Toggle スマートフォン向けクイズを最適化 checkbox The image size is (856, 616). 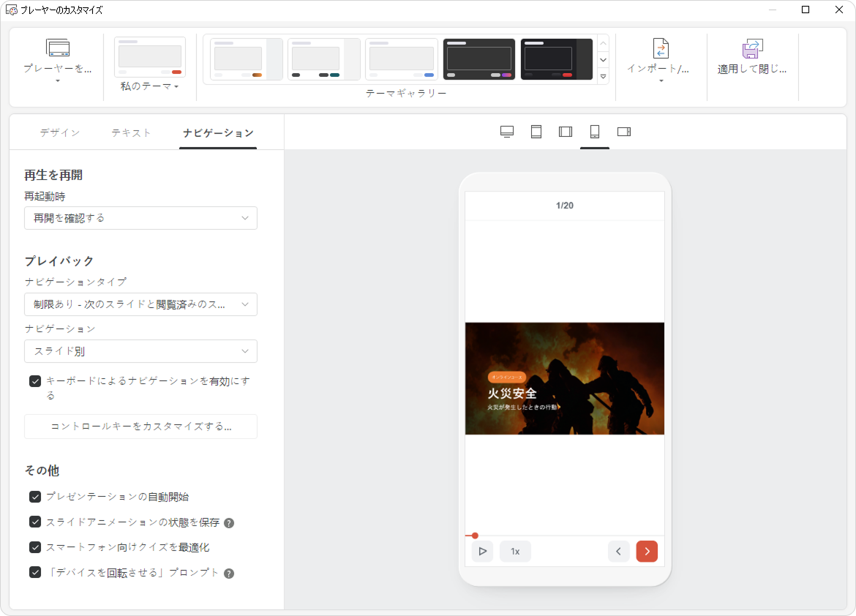pos(36,546)
